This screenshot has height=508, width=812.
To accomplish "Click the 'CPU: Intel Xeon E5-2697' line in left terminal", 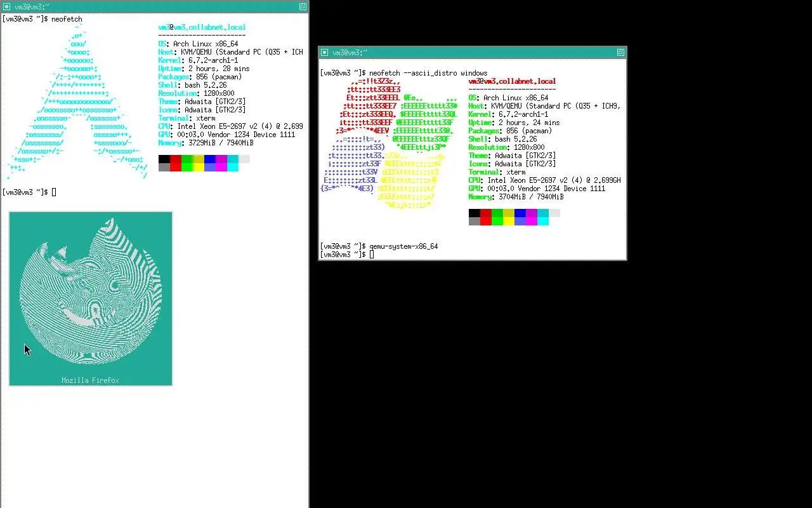I will coord(231,126).
